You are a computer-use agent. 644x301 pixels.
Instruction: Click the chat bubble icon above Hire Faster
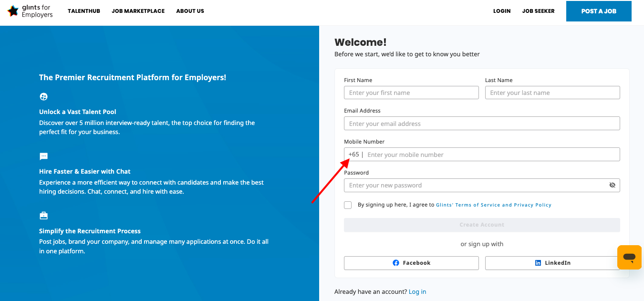tap(43, 156)
